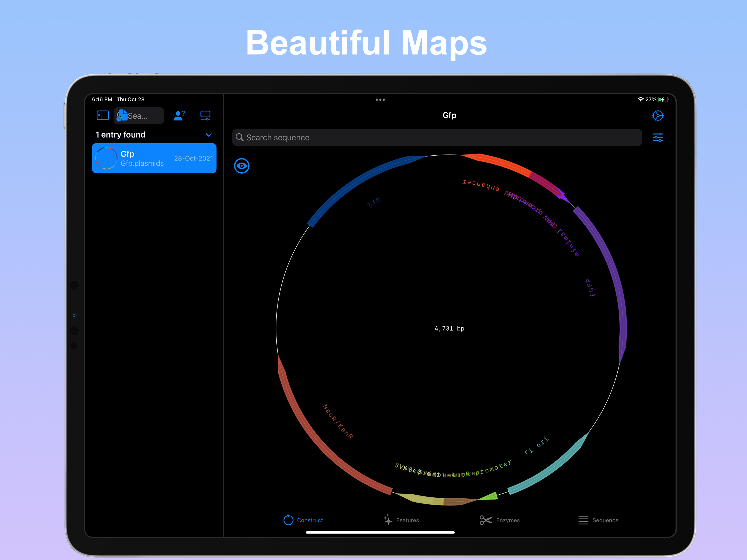Click the Wi-Fi status icon

click(x=640, y=99)
